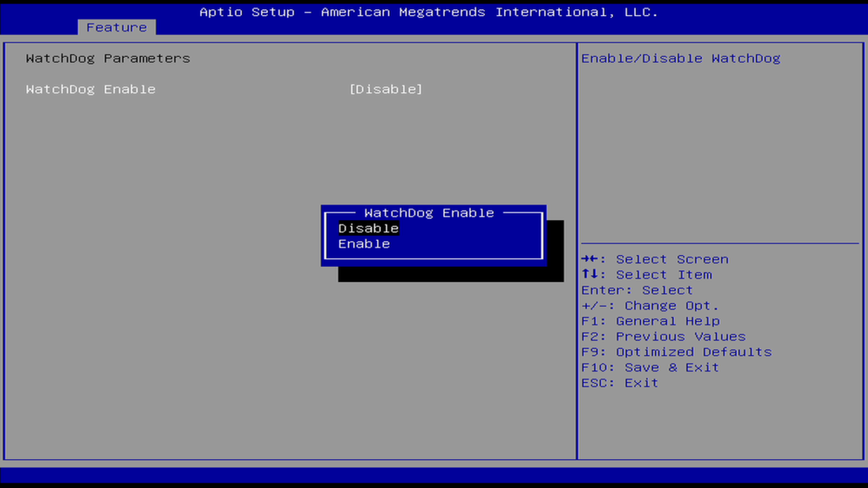Click ESC: Exit in key legend
Viewport: 868px width, 488px height.
coord(620,382)
